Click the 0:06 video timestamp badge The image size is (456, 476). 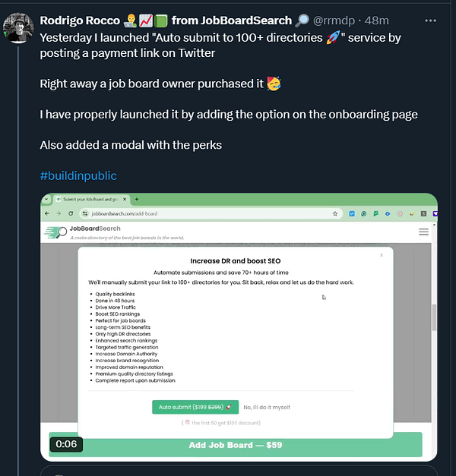click(66, 444)
